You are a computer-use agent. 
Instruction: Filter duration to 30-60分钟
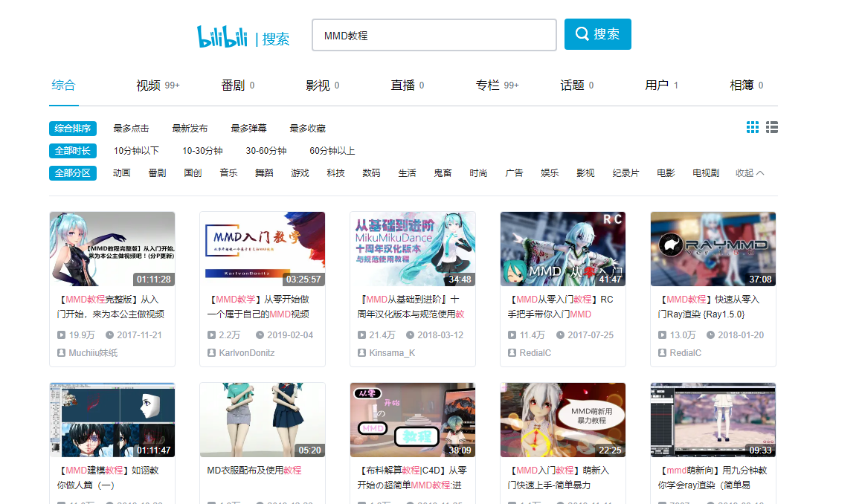(266, 151)
